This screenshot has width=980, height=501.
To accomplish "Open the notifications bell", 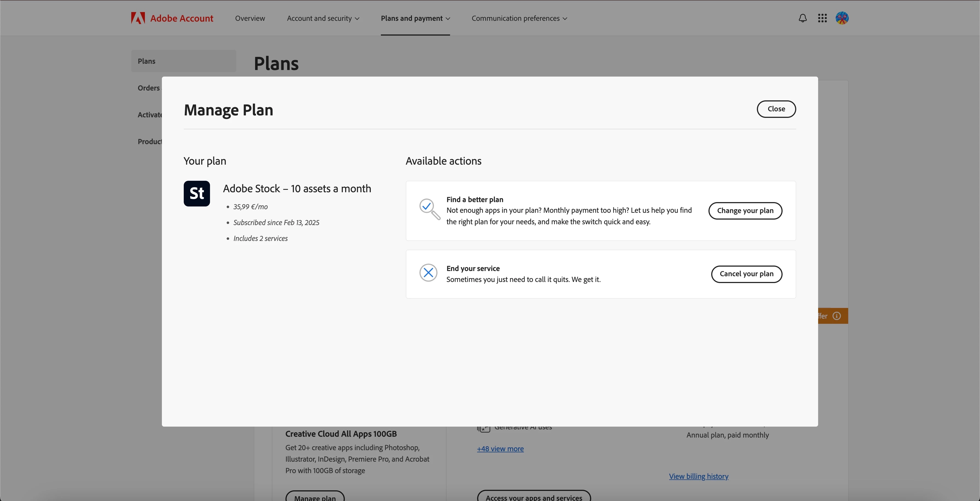I will point(802,18).
